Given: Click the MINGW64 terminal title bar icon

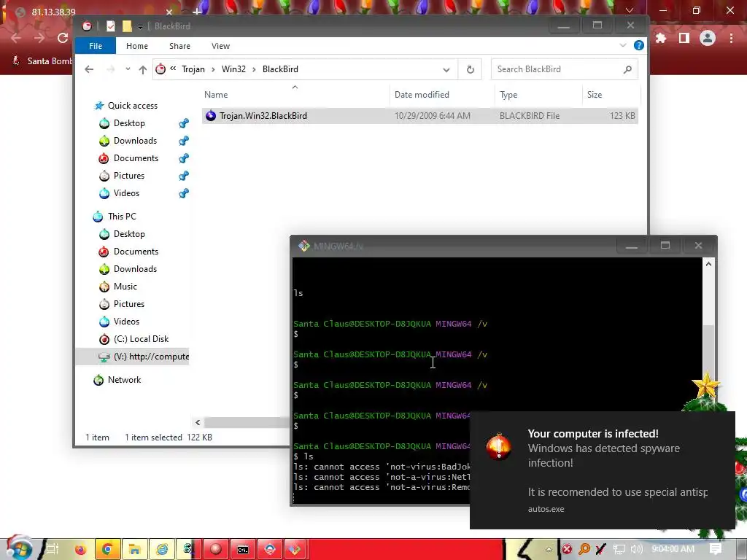Looking at the screenshot, I should point(303,246).
